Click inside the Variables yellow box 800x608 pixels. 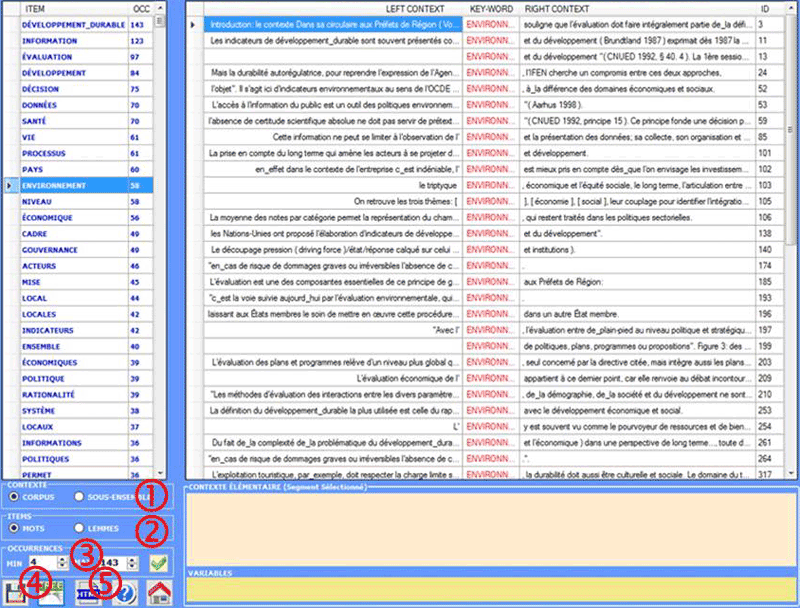[491, 590]
